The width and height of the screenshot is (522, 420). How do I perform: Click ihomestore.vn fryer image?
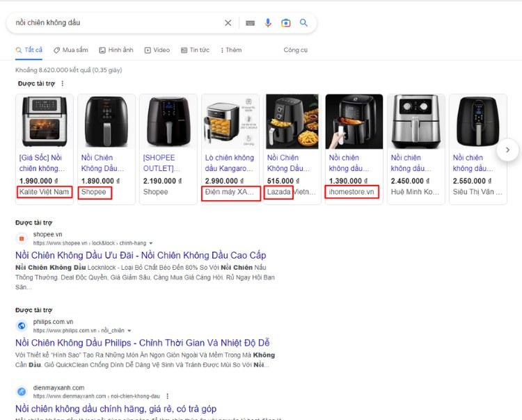pos(354,122)
